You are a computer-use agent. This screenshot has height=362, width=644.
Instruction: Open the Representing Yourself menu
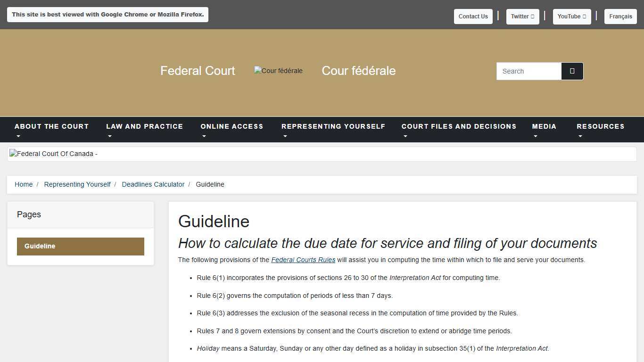[x=333, y=126]
